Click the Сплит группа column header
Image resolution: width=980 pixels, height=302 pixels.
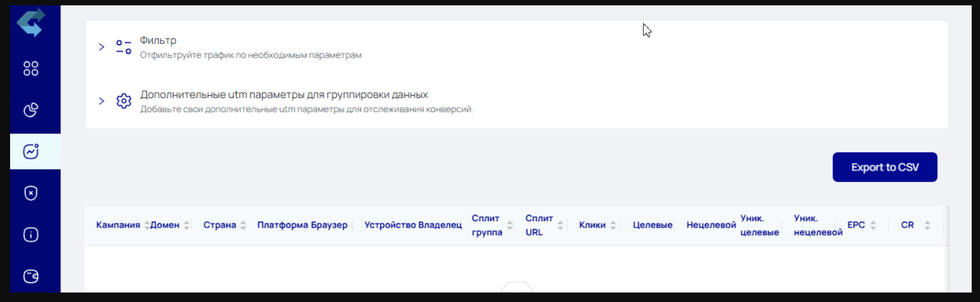pyautogui.click(x=487, y=225)
